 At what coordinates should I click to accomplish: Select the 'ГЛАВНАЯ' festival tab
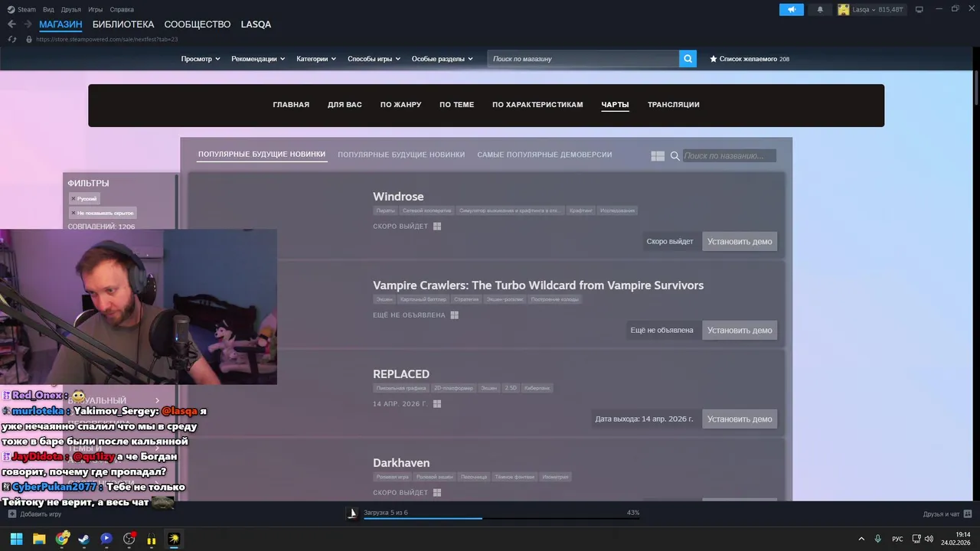[291, 105]
